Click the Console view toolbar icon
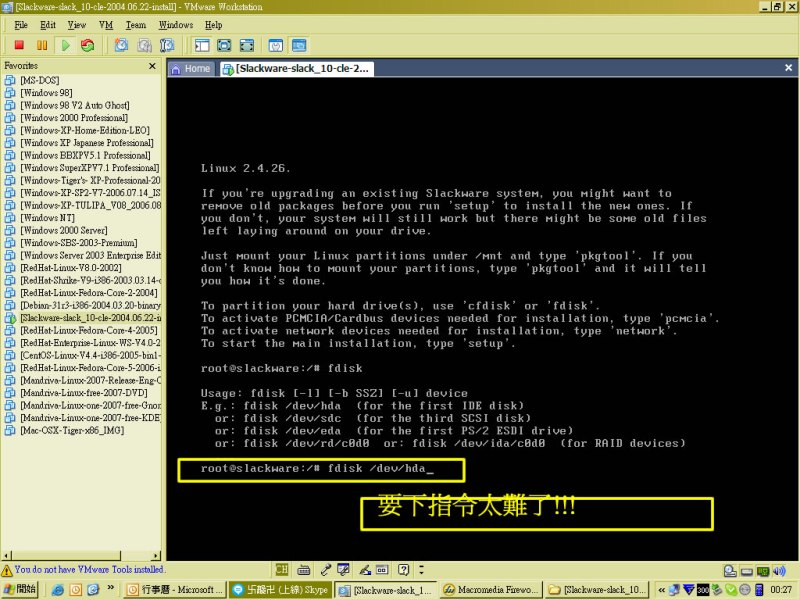This screenshot has width=800, height=600. (299, 45)
